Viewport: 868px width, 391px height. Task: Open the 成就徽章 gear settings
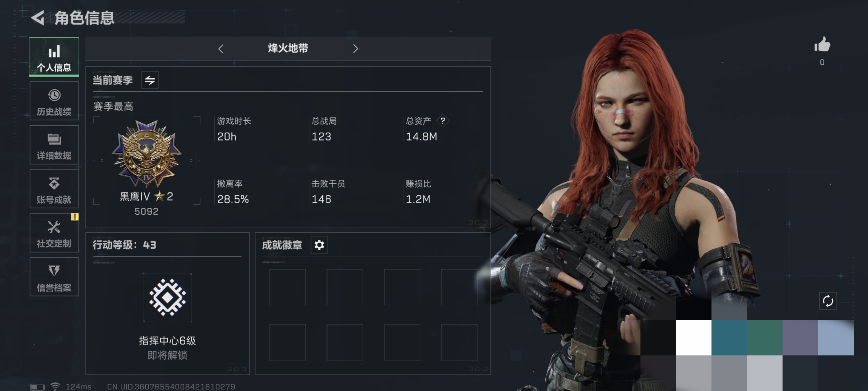pyautogui.click(x=319, y=245)
